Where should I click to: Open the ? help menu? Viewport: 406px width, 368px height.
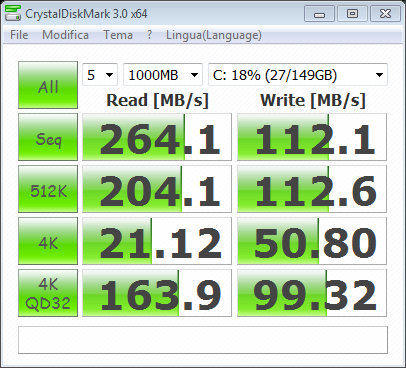(x=149, y=35)
